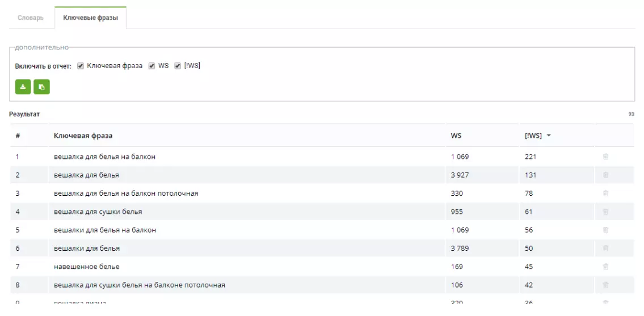Sort by the WS column header
644x316 pixels.
(456, 136)
